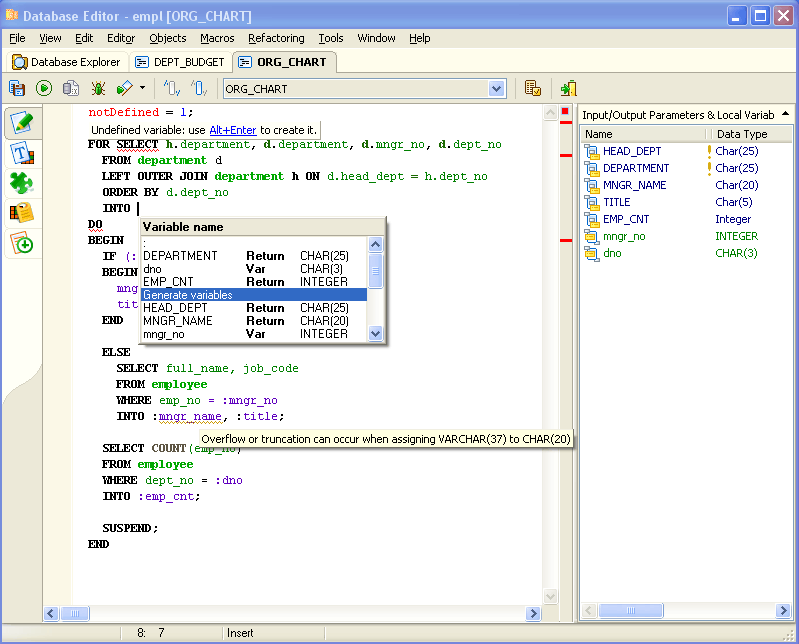Click the Alt+Enter link in tooltip
The image size is (799, 644).
[x=233, y=130]
